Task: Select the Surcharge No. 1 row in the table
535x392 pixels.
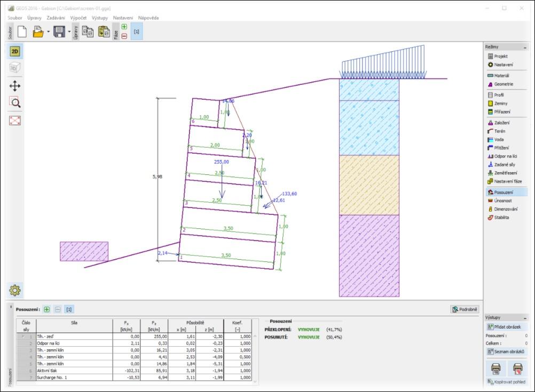Action: [x=135, y=378]
